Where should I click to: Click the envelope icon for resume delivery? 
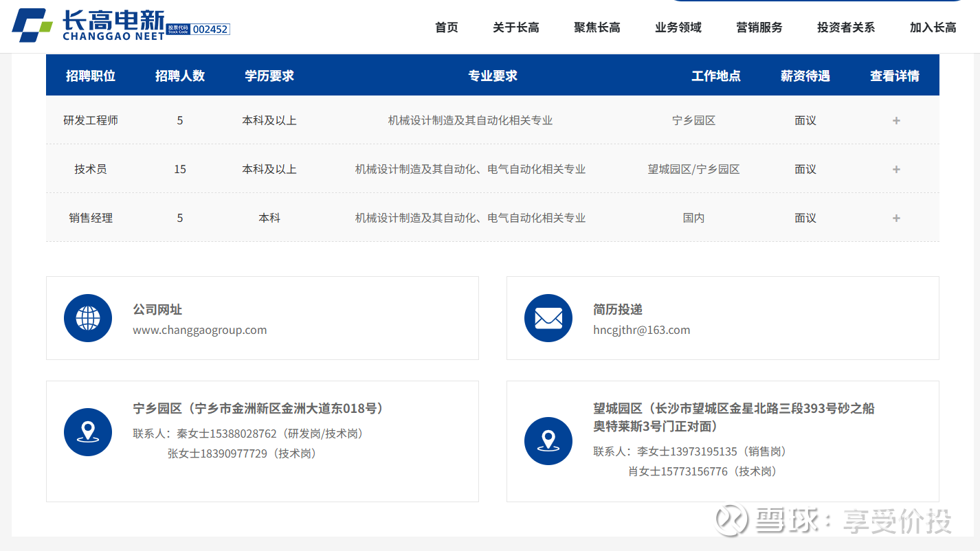tap(548, 318)
